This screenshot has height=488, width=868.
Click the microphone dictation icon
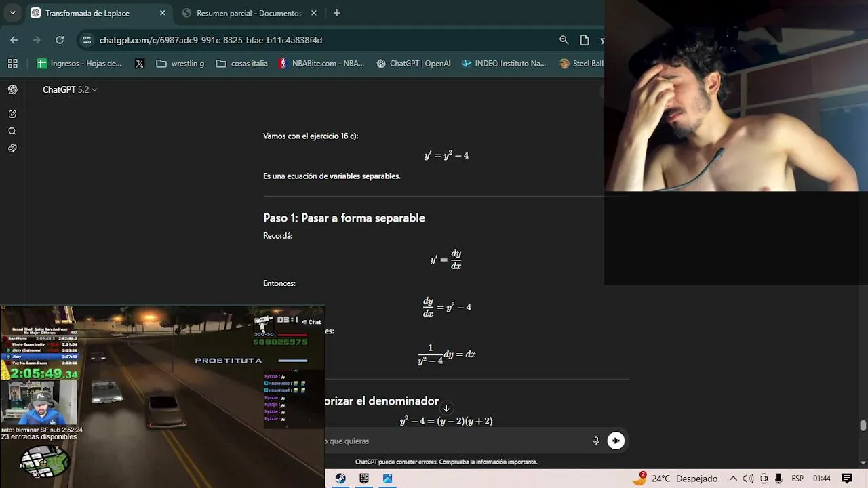click(596, 441)
